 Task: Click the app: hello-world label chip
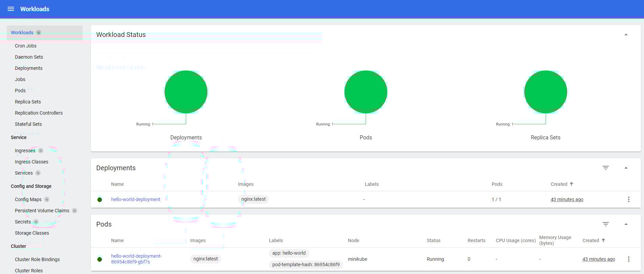tap(289, 253)
